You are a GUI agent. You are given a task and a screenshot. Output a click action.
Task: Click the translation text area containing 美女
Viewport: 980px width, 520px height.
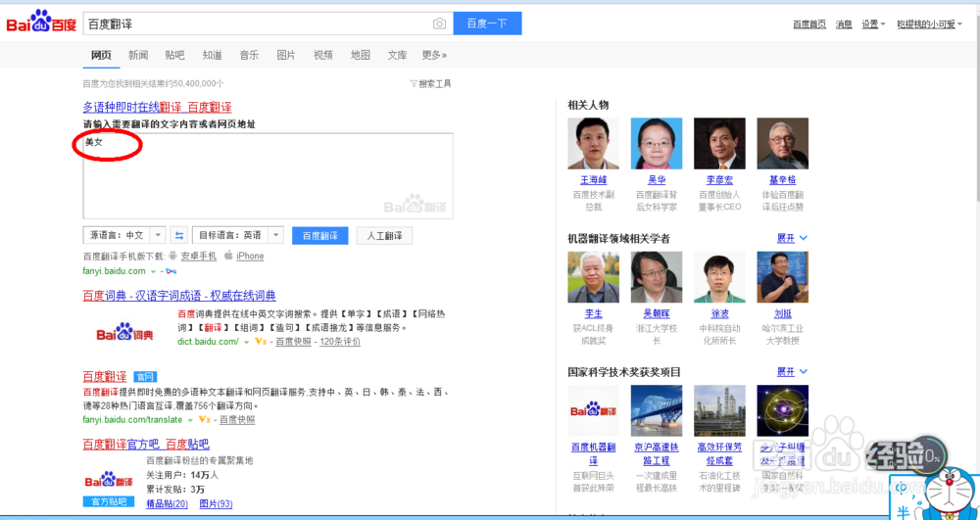(269, 175)
